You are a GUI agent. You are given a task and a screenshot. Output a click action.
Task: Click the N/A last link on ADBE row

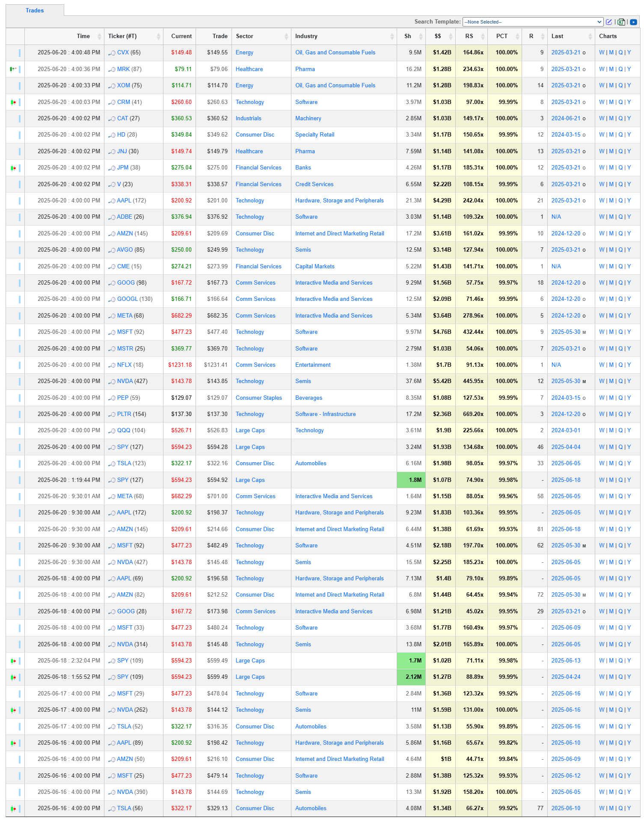556,217
